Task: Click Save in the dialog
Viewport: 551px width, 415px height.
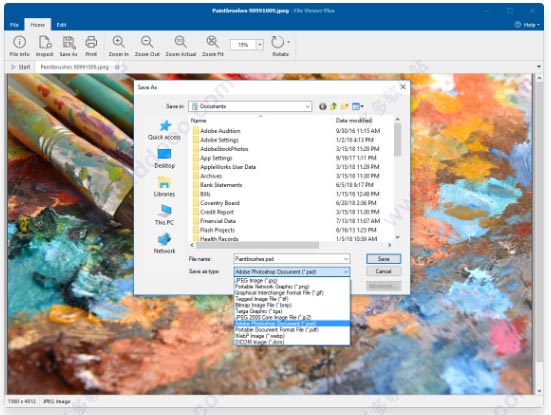Action: click(383, 259)
